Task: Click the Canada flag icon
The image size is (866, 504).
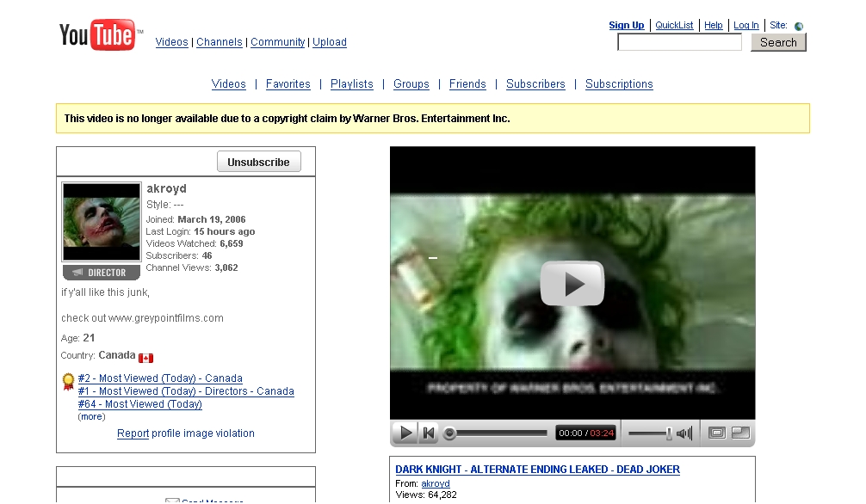Action: coord(145,358)
